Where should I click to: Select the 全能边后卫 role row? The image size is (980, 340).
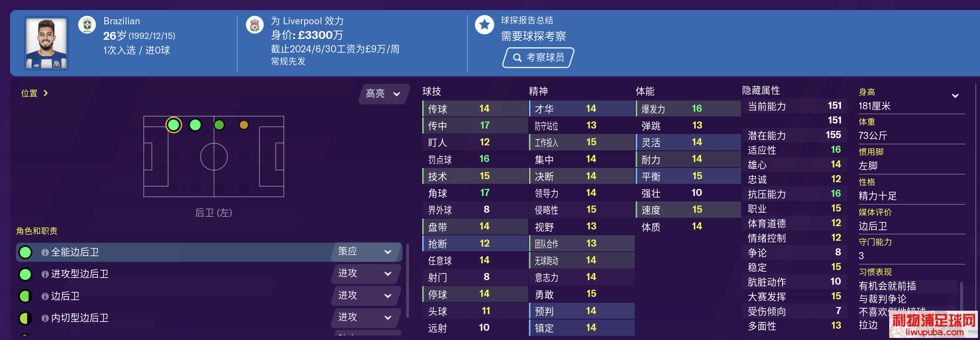point(209,252)
